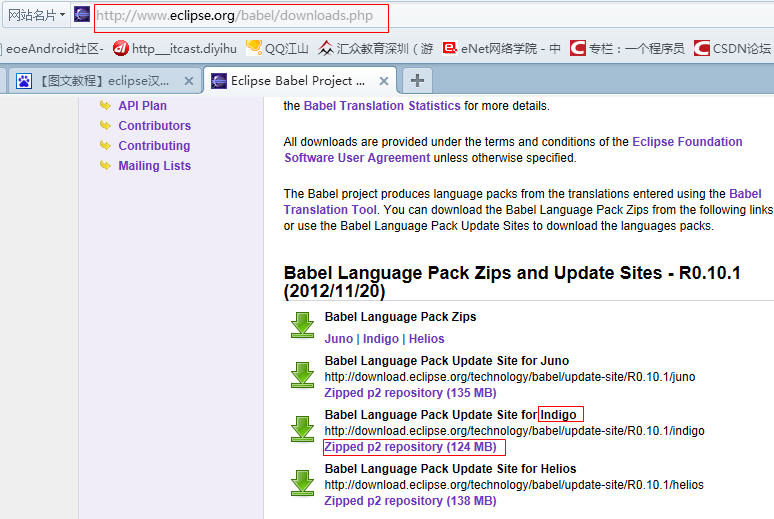Viewport: 774px width, 519px height.
Task: Open the http__itcast.diyihu bookmark
Action: tap(175, 48)
